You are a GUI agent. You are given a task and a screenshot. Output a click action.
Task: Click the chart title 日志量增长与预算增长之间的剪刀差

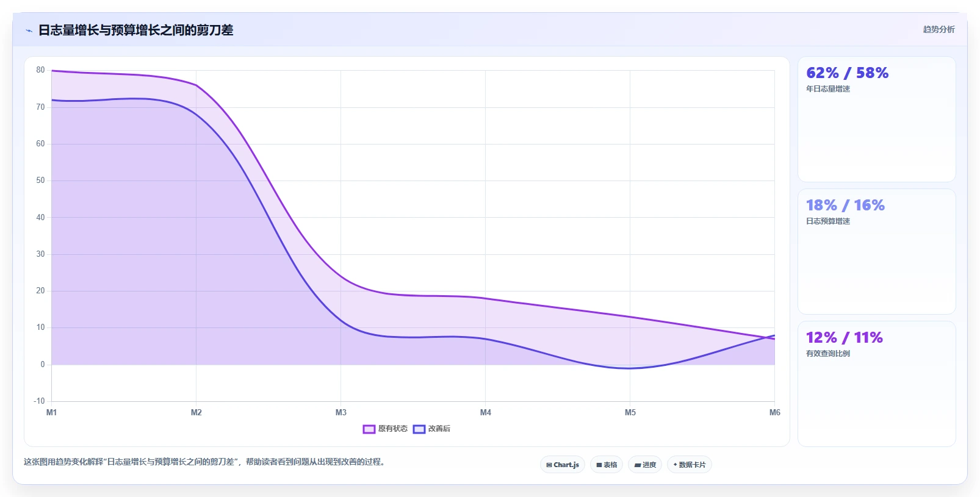click(x=135, y=30)
